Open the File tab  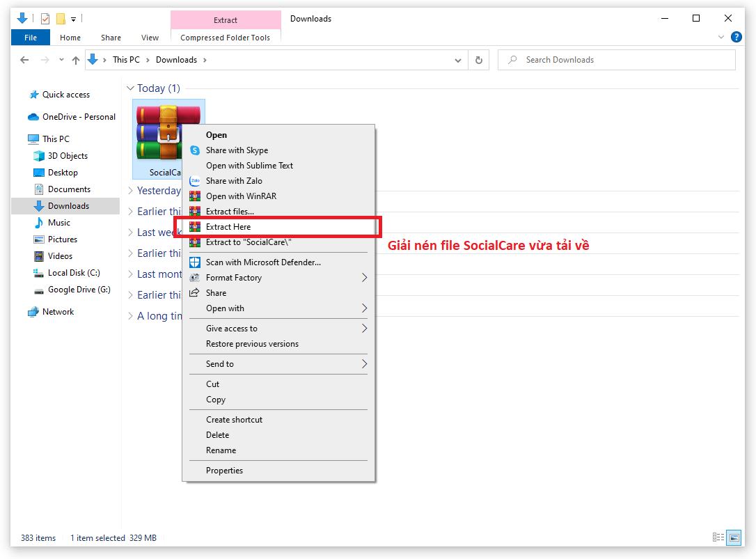(x=31, y=37)
